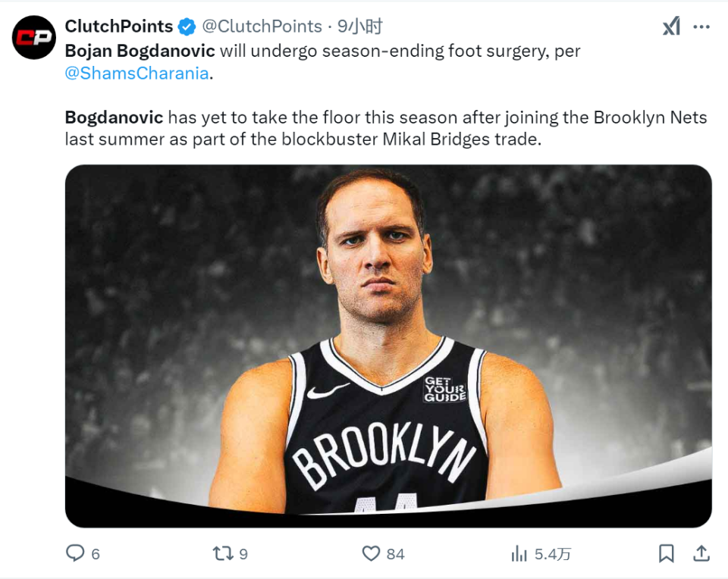Enlarge the Brooklyn jersey player photo
The image size is (728, 579).
pos(388,346)
